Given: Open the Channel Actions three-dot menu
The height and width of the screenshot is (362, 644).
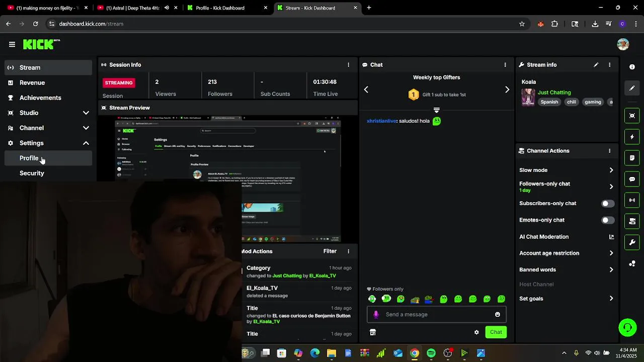Looking at the screenshot, I should [x=609, y=151].
